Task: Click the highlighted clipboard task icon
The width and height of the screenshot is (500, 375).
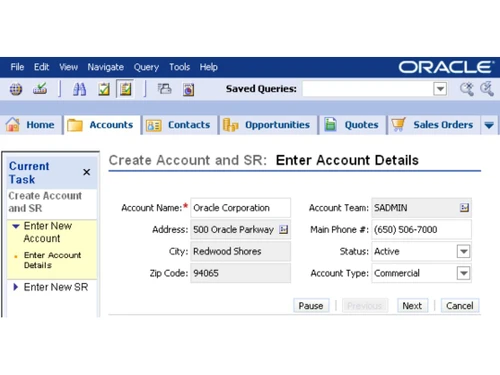Action: point(125,89)
